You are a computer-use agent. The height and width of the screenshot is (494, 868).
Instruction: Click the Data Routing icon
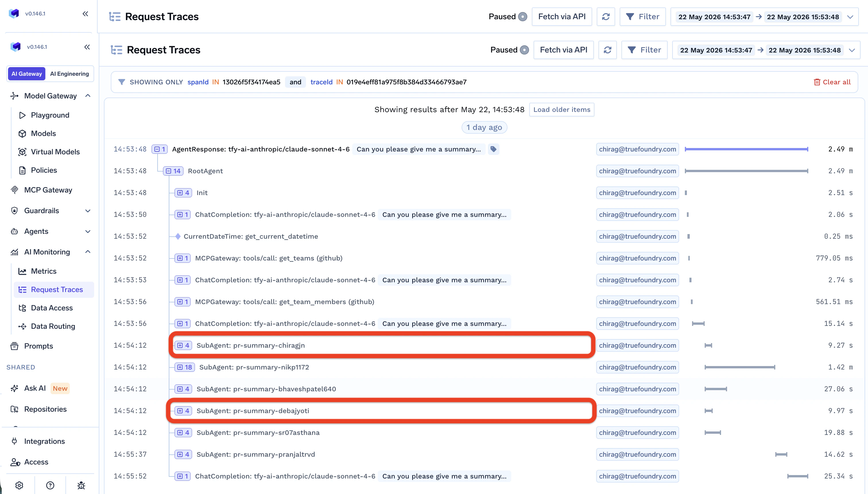click(22, 326)
